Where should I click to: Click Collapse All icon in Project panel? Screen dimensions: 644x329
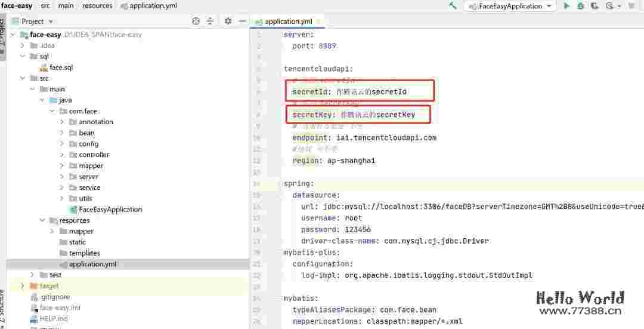[210, 21]
